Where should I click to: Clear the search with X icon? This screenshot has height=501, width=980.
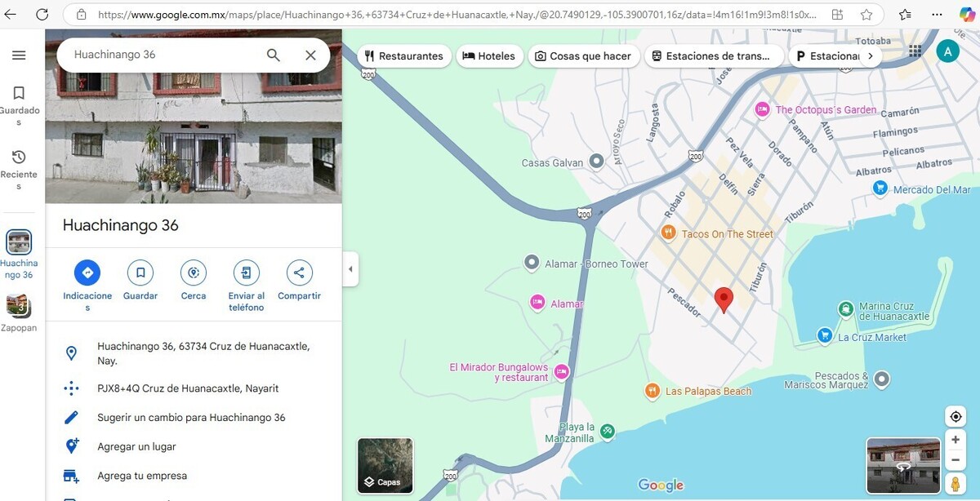click(x=310, y=55)
